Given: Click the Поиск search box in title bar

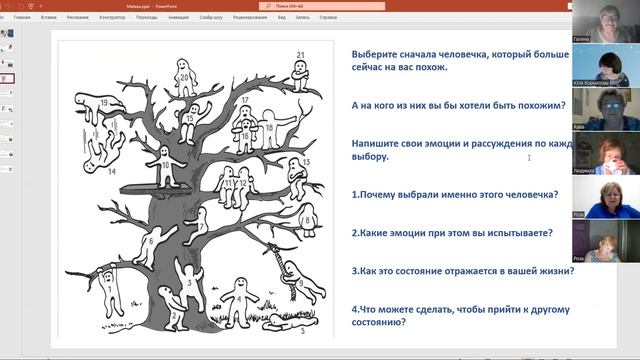Looking at the screenshot, I should pyautogui.click(x=322, y=6).
